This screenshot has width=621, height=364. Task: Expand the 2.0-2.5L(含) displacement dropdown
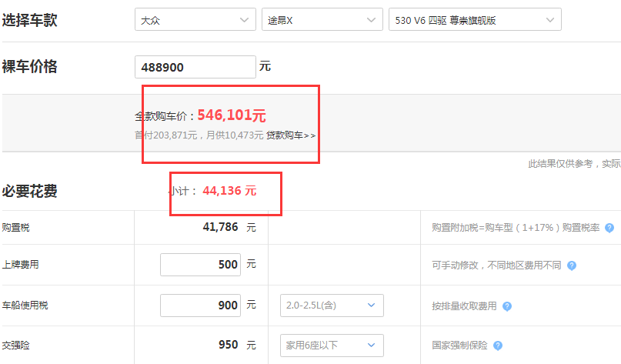[x=332, y=306]
